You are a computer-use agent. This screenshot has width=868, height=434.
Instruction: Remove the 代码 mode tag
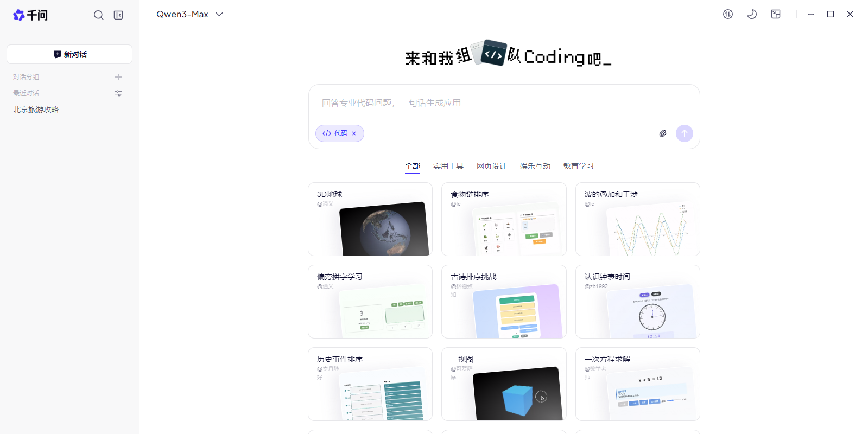354,133
